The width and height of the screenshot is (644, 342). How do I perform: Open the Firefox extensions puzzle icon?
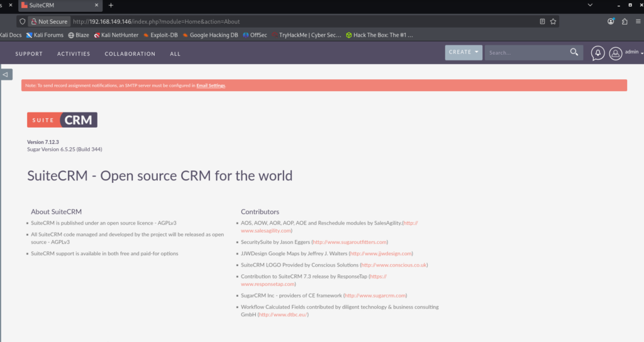click(x=625, y=21)
